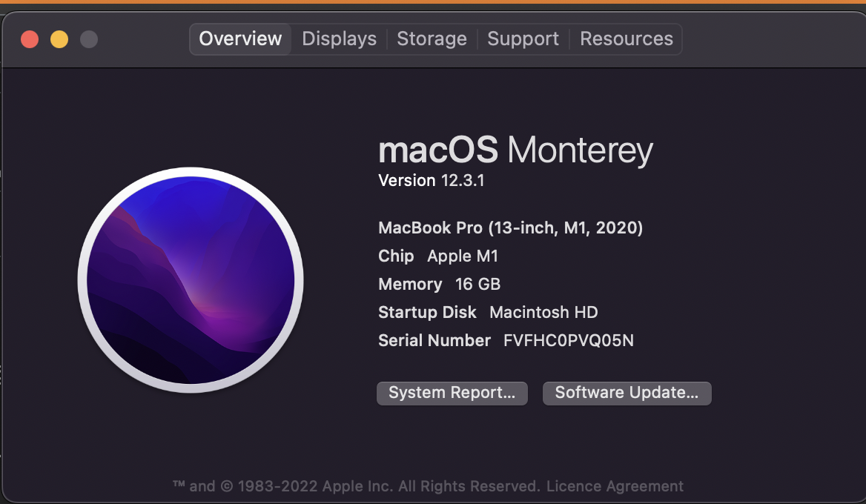Screen dimensions: 866x504
Task: Click the Macintosh HD startup disk name
Action: pos(543,312)
